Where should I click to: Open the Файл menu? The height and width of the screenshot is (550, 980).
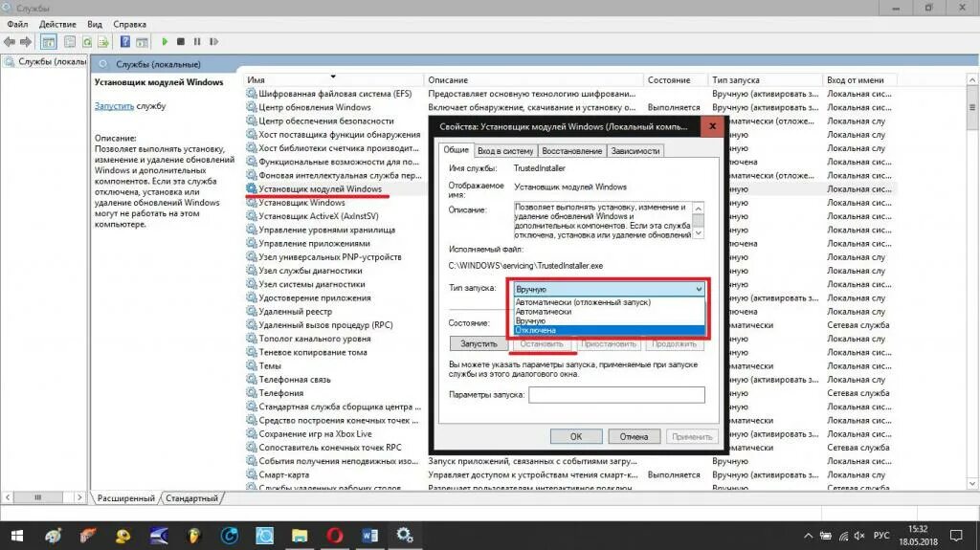[x=17, y=24]
